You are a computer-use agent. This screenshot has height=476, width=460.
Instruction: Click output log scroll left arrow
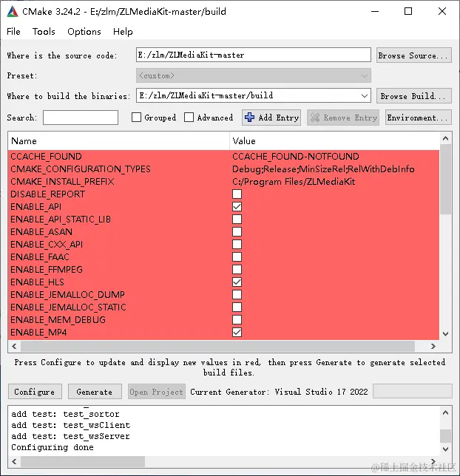(14, 461)
